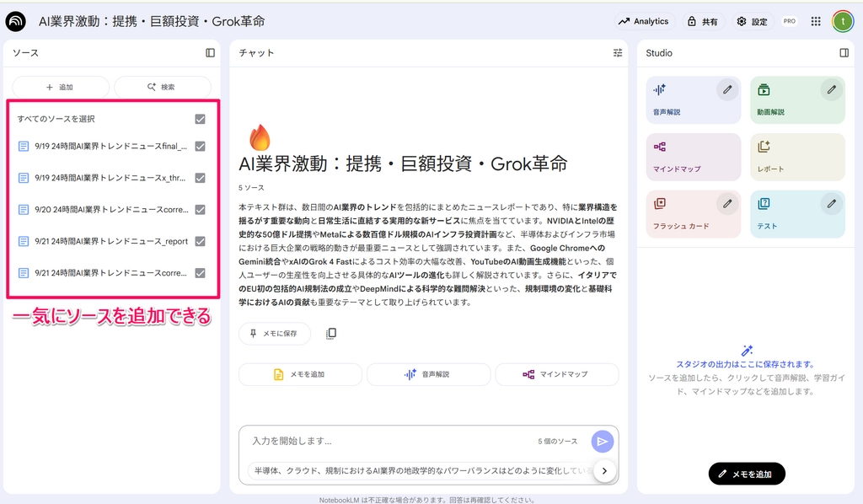Focus the 入力を開始します chat input
Viewport: 863px width, 504px height.
(391, 442)
